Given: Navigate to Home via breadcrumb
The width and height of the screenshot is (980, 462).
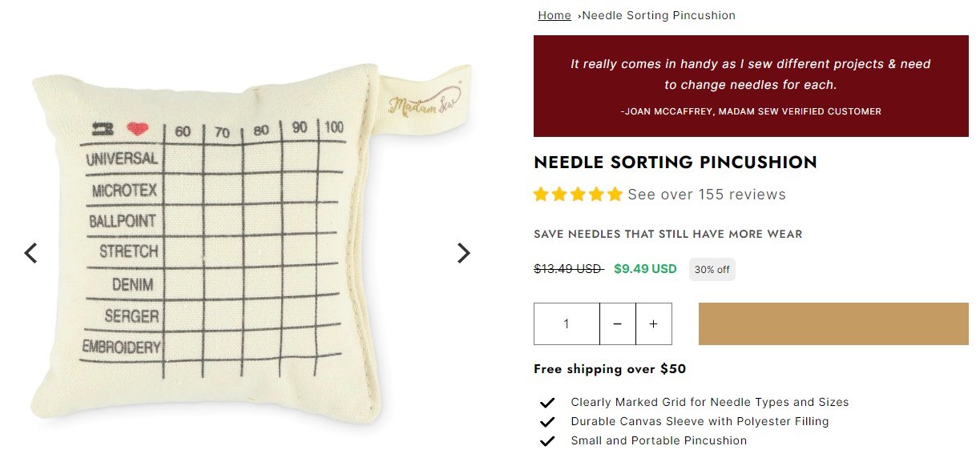Looking at the screenshot, I should pos(554,15).
